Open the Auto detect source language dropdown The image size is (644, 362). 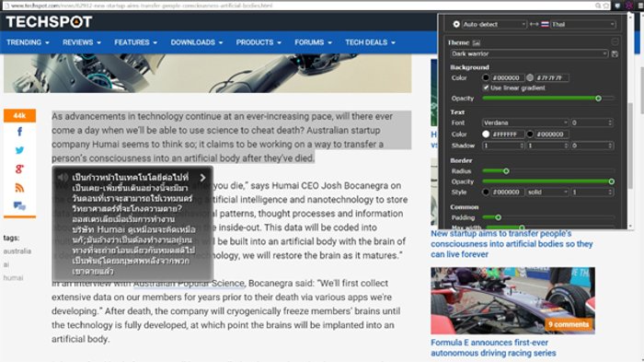tap(494, 24)
